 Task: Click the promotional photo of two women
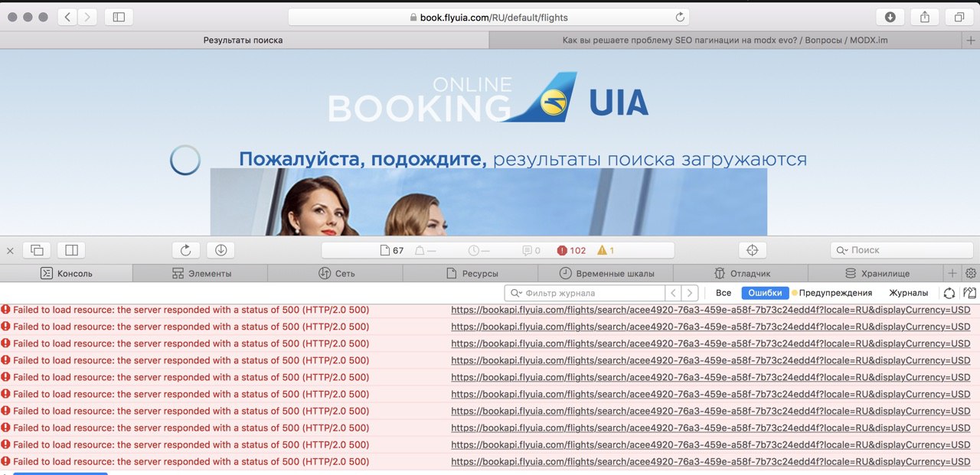click(x=488, y=202)
